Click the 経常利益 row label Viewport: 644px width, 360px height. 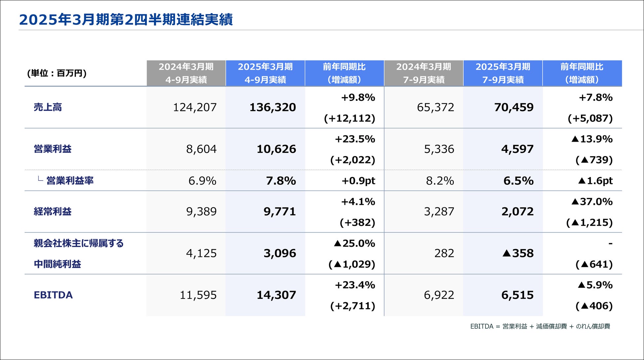53,211
